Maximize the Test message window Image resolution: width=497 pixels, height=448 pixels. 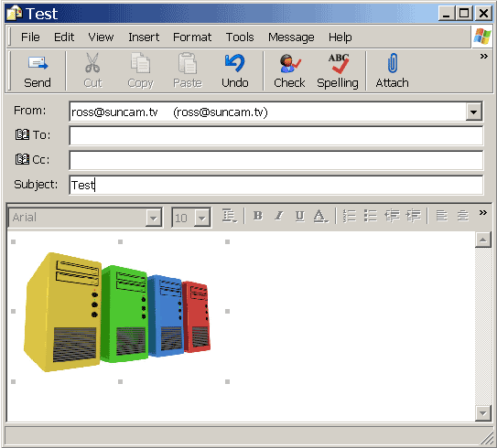click(464, 14)
